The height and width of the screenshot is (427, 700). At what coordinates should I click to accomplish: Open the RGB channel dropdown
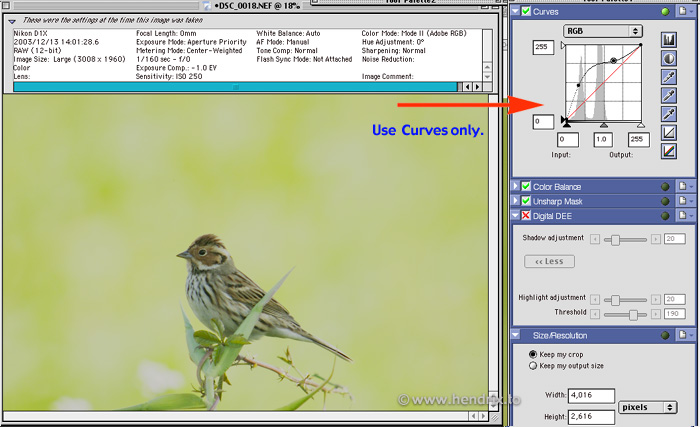coord(603,31)
